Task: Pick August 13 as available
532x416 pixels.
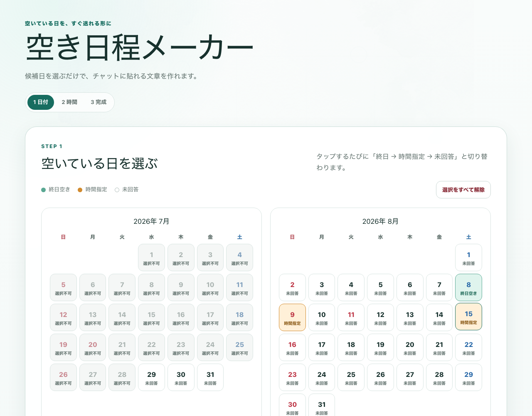Action: tap(410, 317)
